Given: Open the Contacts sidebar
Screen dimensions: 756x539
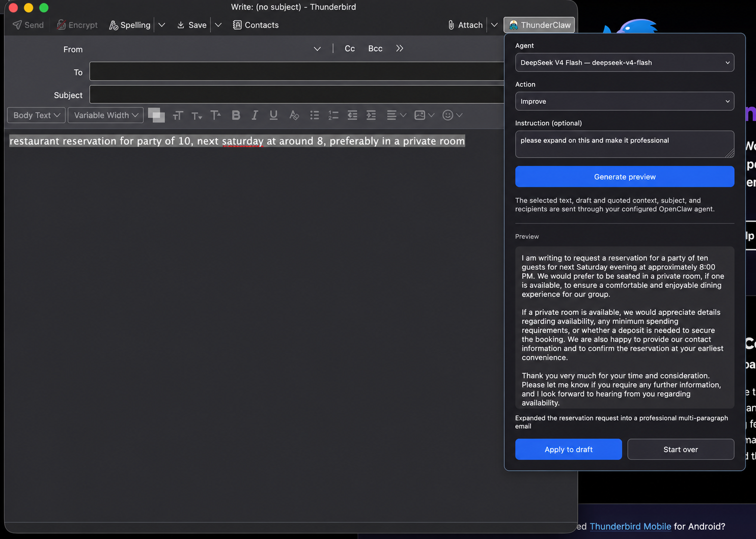Looking at the screenshot, I should [256, 25].
